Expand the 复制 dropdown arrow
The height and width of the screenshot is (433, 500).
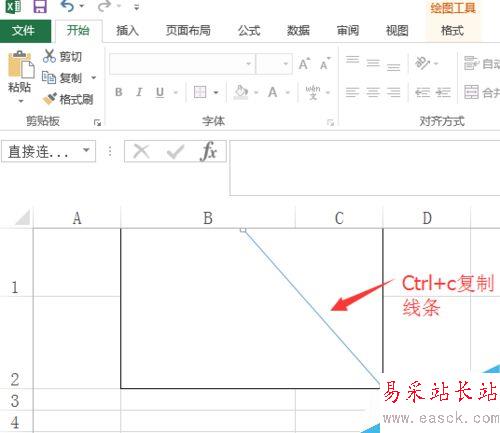click(94, 78)
